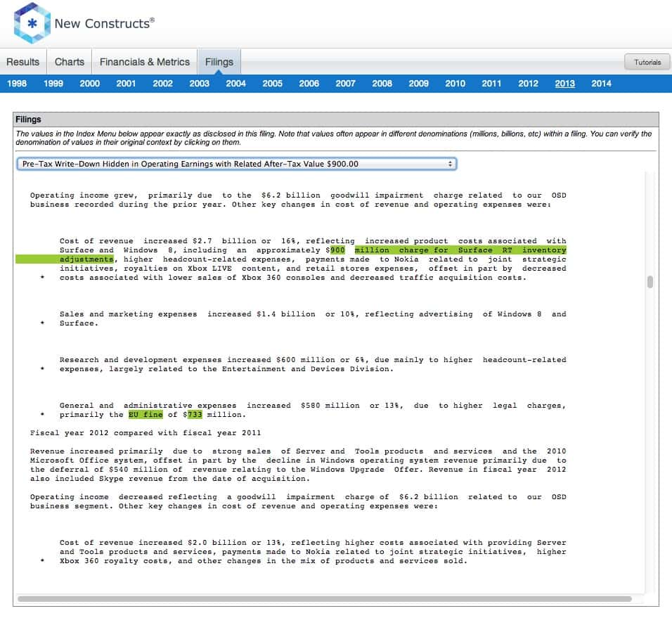Image resolution: width=672 pixels, height=625 pixels.
Task: Select filing year 2000
Action: tap(89, 84)
